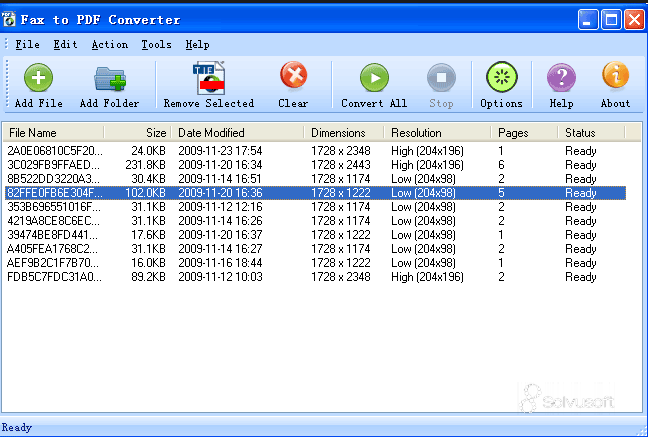Sort by Dimensions column header
Image resolution: width=648 pixels, height=437 pixels.
344,133
